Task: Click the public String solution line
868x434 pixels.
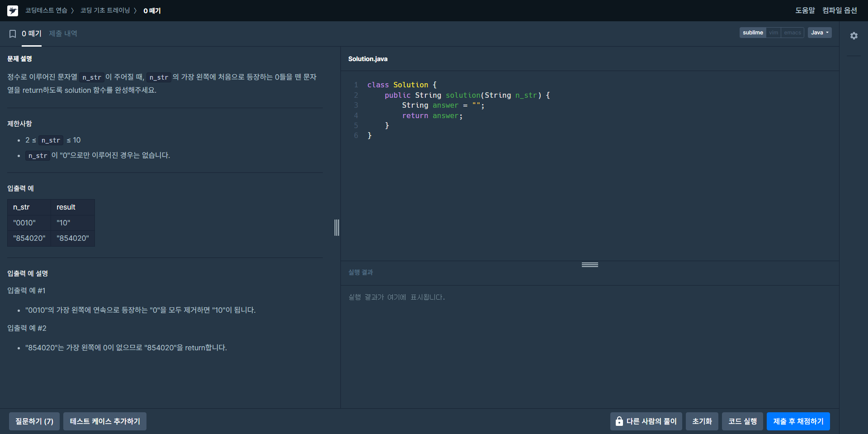Action: (x=467, y=95)
